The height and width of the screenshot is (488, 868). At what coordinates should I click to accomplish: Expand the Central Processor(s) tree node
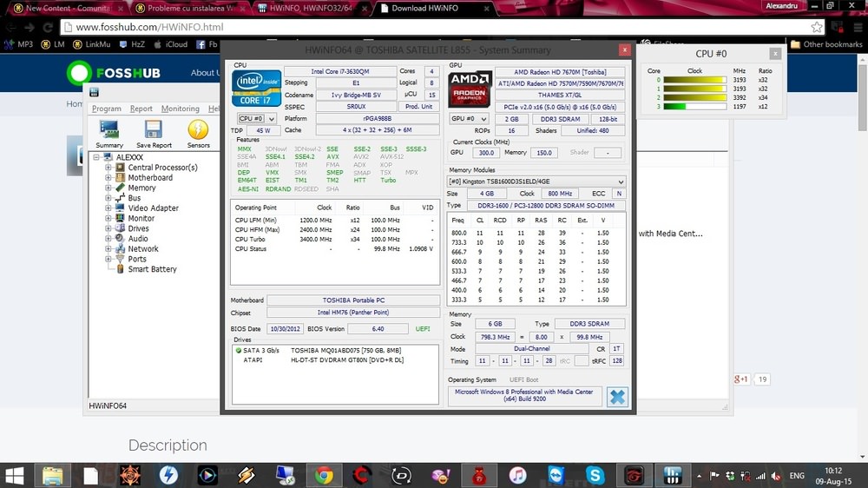[108, 168]
